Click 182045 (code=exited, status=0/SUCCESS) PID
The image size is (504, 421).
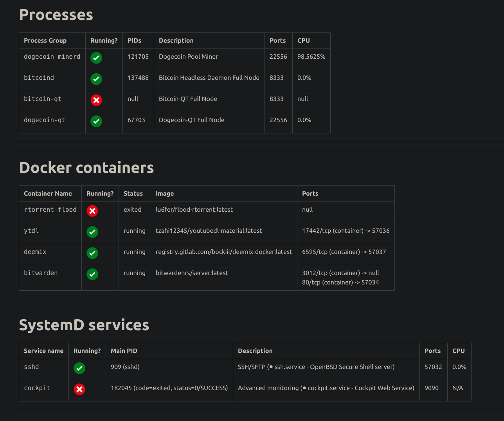pos(169,388)
